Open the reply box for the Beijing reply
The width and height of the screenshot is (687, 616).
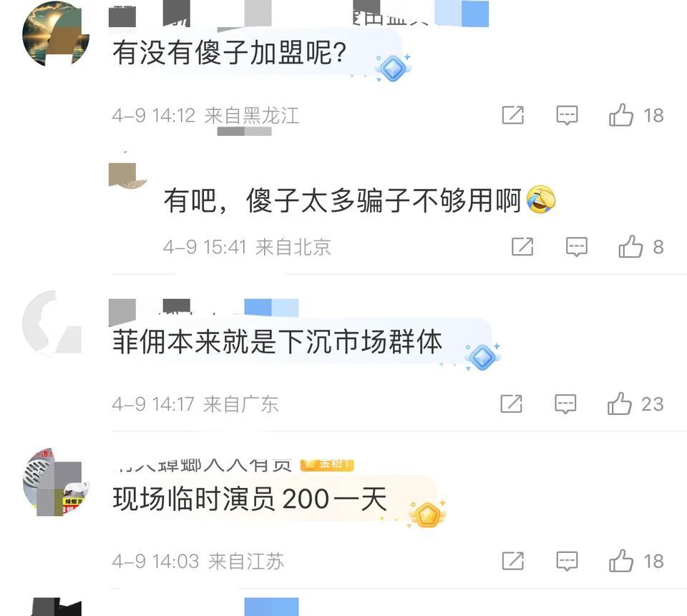pos(577,247)
